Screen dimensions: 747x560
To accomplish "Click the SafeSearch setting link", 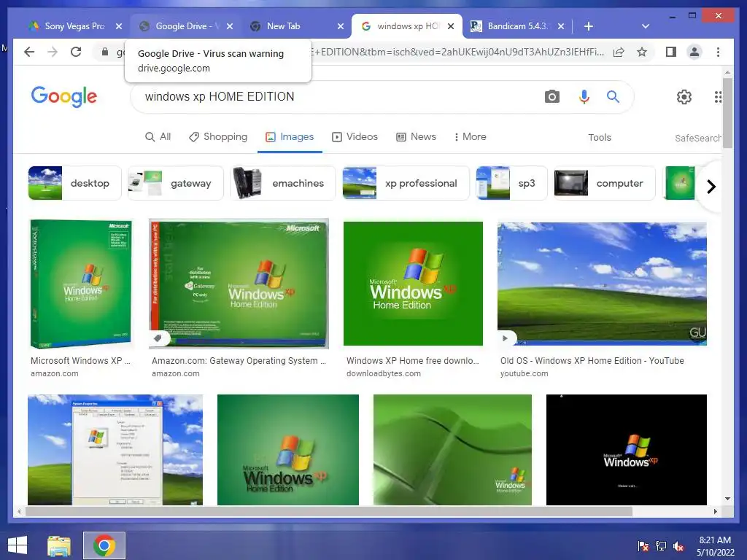I will click(x=697, y=138).
